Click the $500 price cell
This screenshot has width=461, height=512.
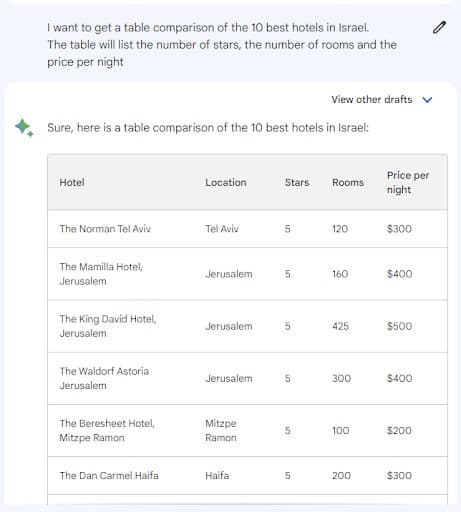pyautogui.click(x=399, y=326)
